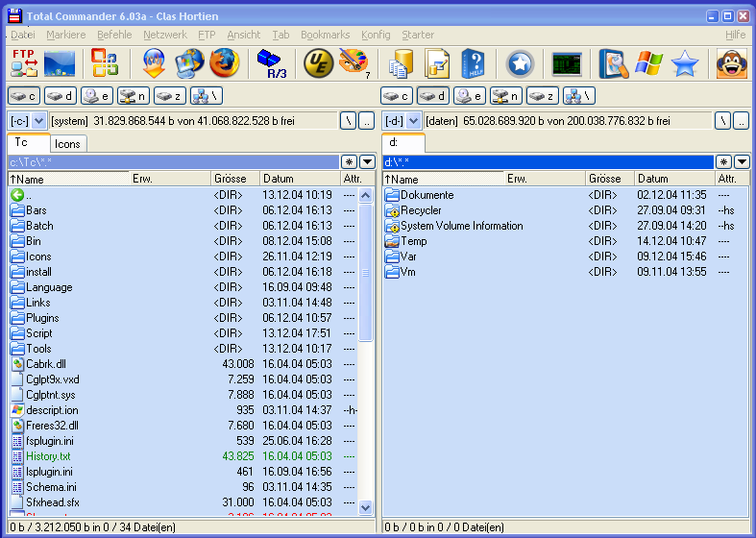This screenshot has height=538, width=756.
Task: Select the Dokumente folder in right panel
Action: pos(566,195)
